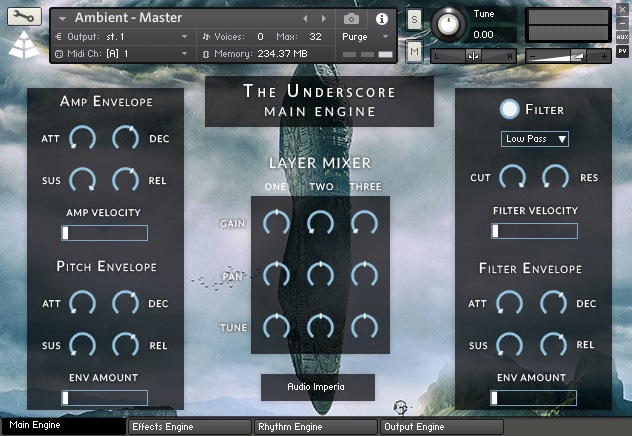Go to previous instrument preset arrow
632x436 pixels.
pos(305,19)
